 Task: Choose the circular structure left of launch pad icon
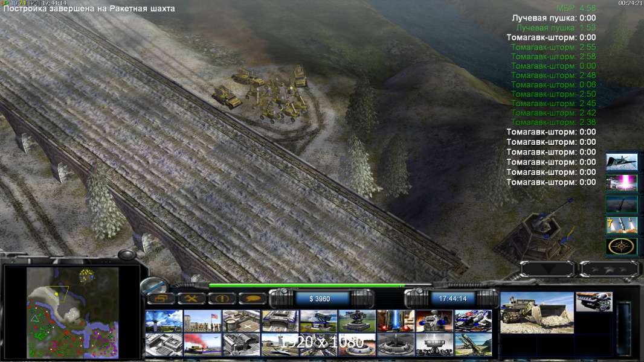pos(318,344)
